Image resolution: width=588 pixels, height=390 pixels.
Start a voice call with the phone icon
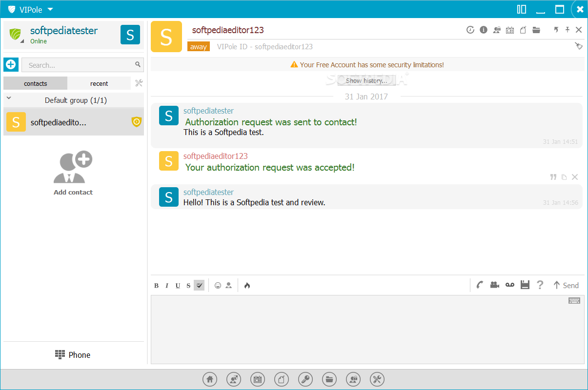[480, 285]
